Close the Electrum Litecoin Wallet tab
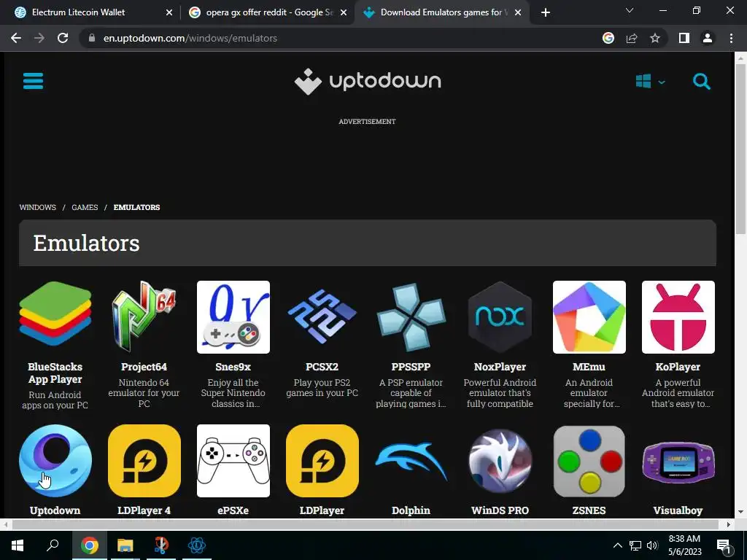This screenshot has width=747, height=560. click(x=169, y=12)
